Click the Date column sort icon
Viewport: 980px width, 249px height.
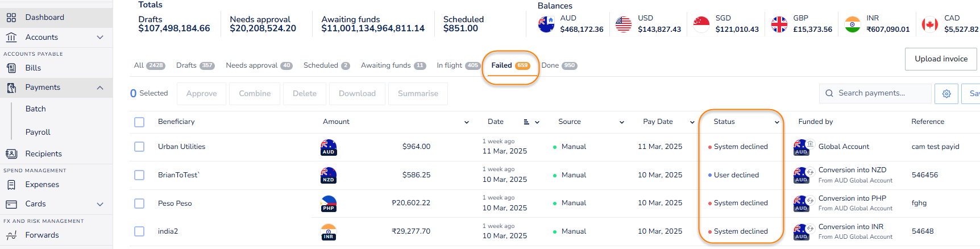click(526, 122)
